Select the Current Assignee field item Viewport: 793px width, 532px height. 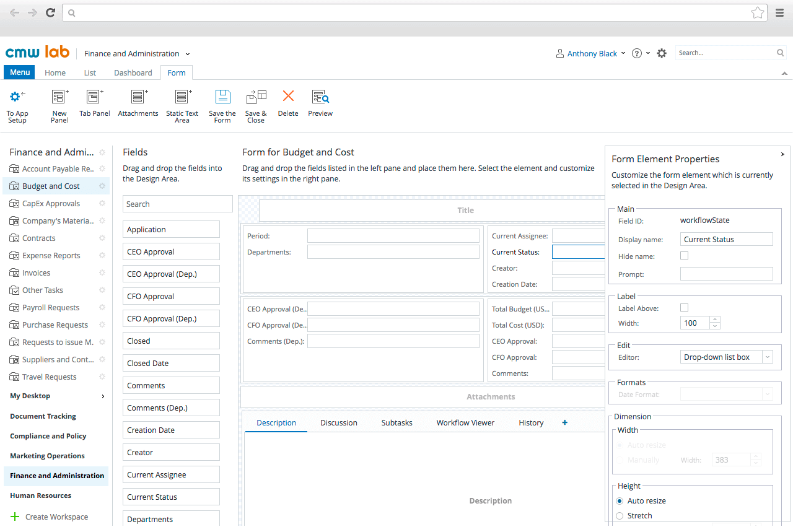coord(171,474)
